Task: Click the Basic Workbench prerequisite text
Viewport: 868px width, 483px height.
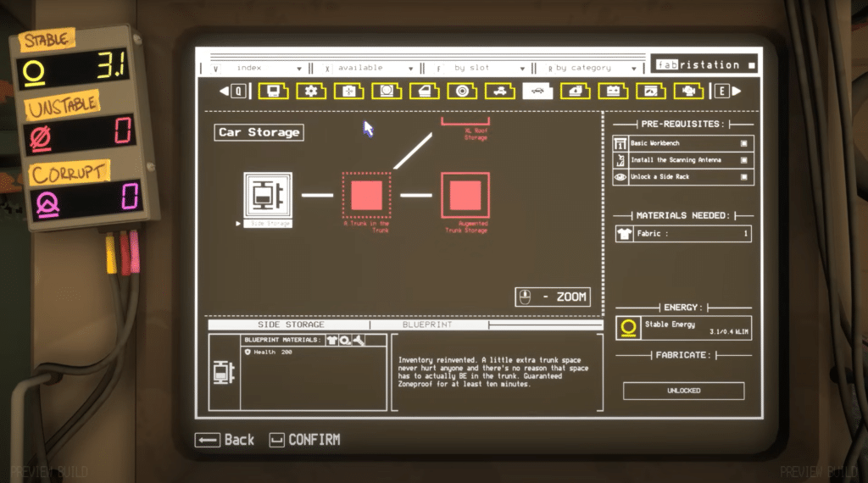Action: coord(655,143)
